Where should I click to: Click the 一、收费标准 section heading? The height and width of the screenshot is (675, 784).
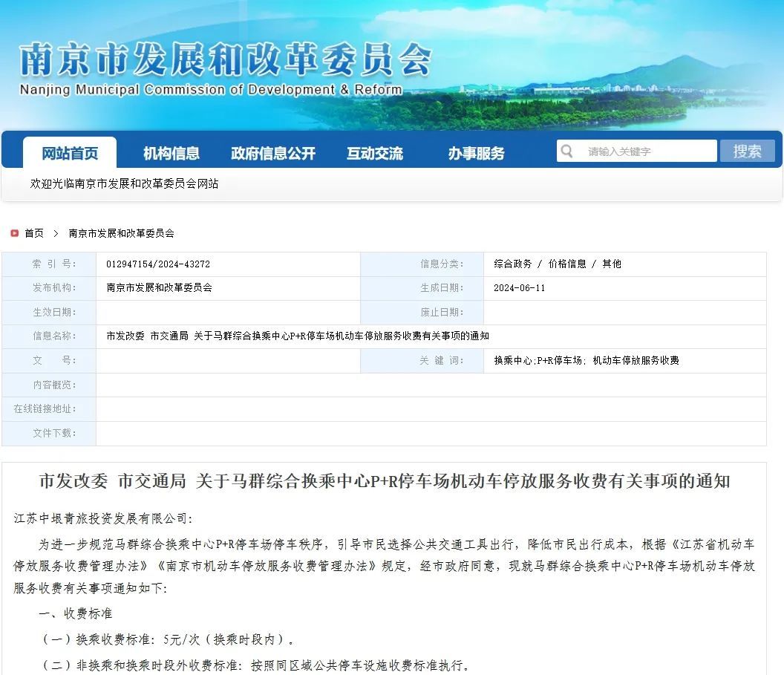click(76, 613)
